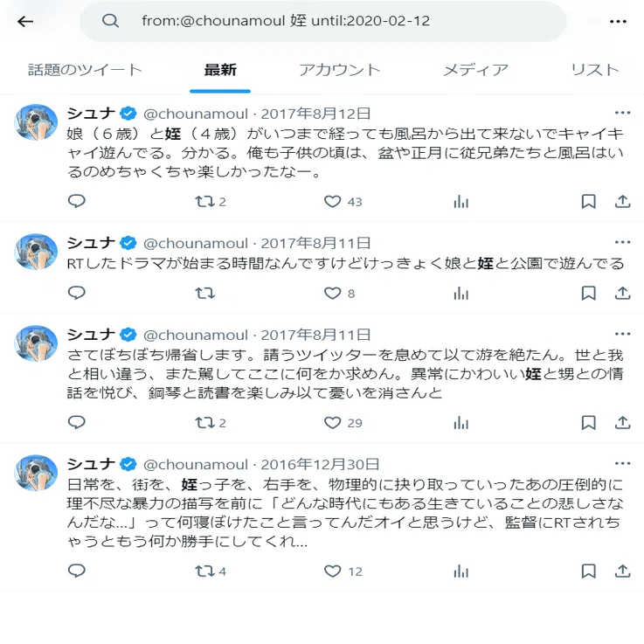644x644 pixels.
Task: Select the アカウント tab
Action: click(340, 70)
